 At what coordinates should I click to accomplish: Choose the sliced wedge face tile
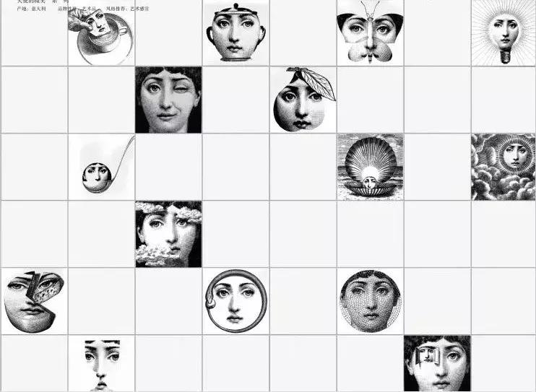pyautogui.click(x=34, y=302)
